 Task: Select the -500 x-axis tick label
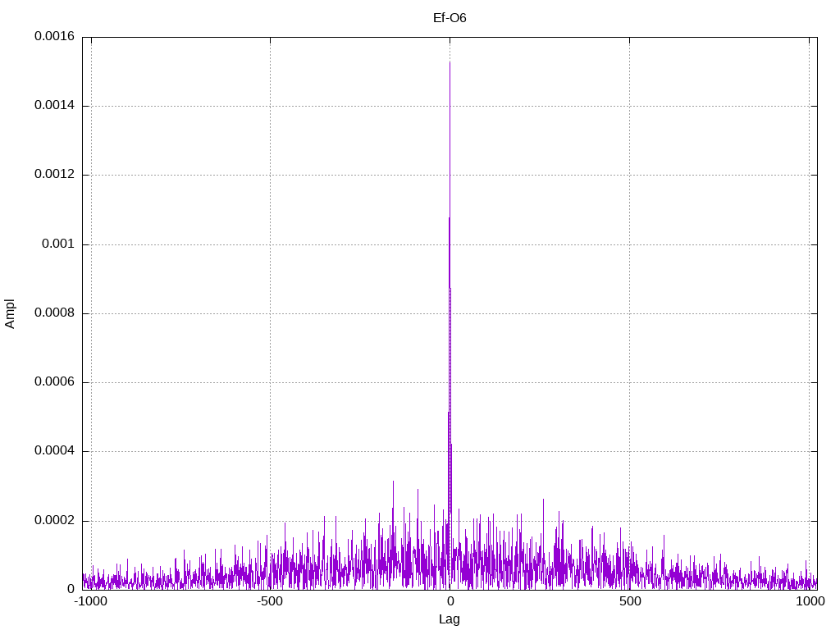pyautogui.click(x=270, y=602)
